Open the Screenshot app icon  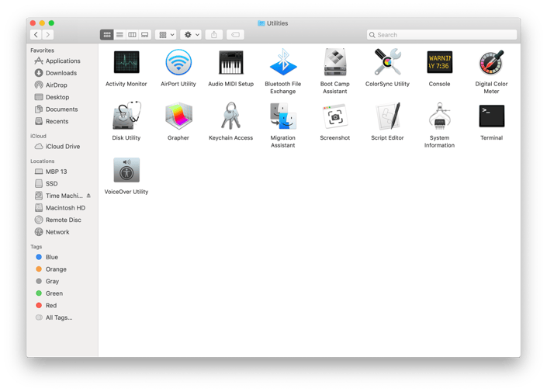coord(335,116)
